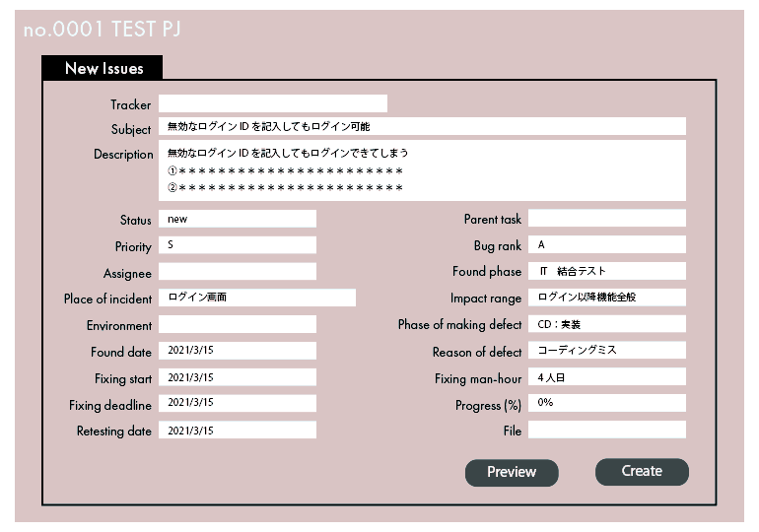Select the Found date field
The width and height of the screenshot is (759, 532).
coord(238,351)
